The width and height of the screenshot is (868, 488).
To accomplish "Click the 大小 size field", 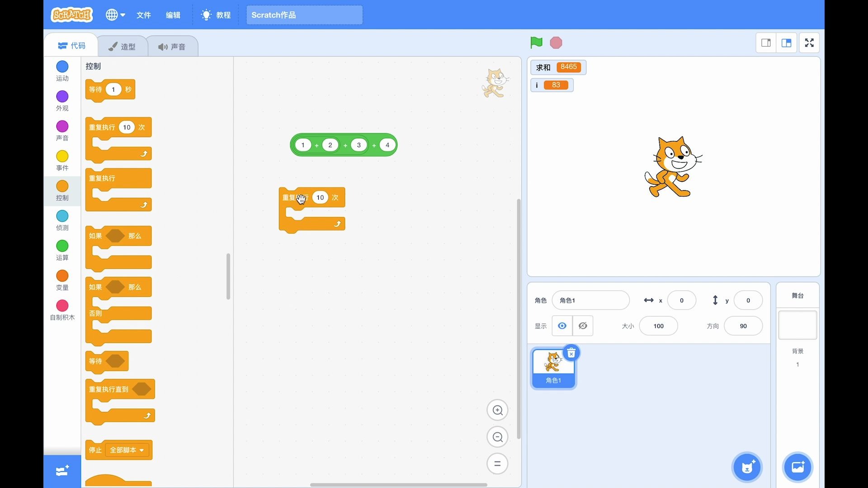I will (659, 326).
